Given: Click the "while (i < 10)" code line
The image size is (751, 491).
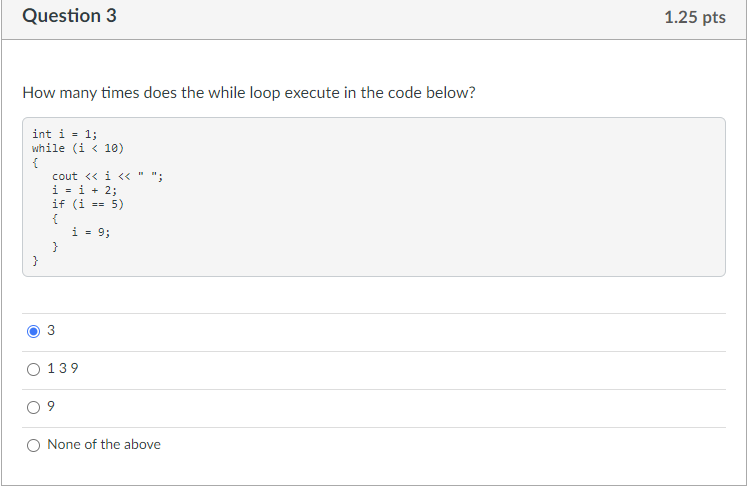Looking at the screenshot, I should point(78,148).
